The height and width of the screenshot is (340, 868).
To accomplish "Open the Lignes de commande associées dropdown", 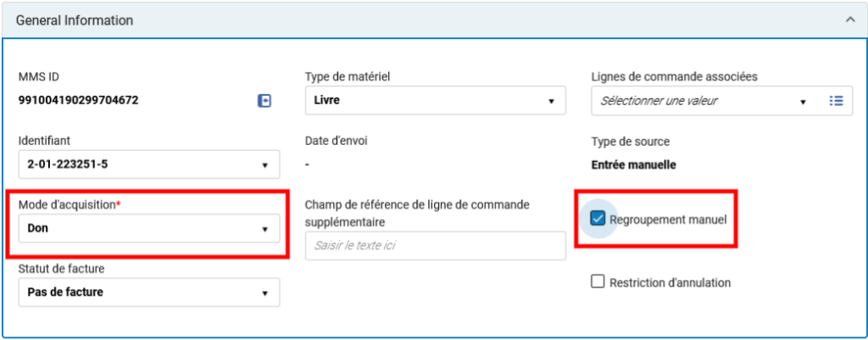I will (x=722, y=101).
